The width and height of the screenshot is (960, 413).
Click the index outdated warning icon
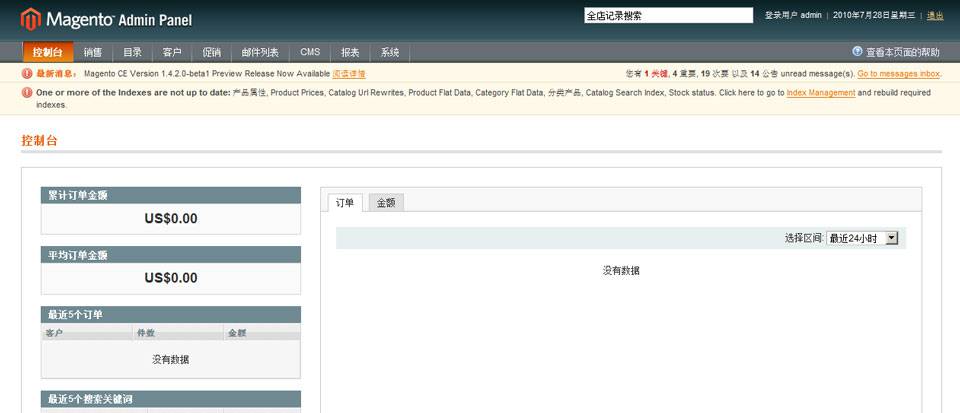click(27, 93)
